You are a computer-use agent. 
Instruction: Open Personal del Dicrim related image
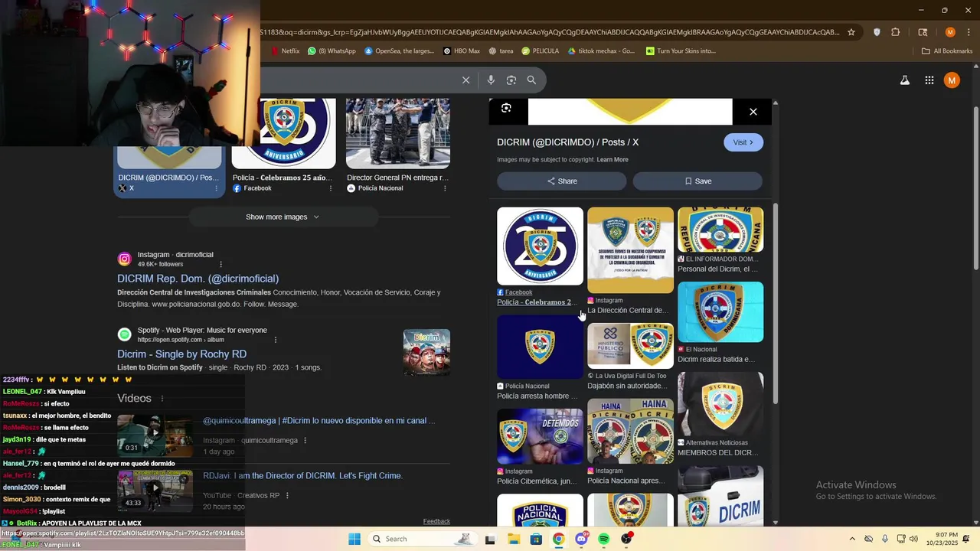(720, 230)
